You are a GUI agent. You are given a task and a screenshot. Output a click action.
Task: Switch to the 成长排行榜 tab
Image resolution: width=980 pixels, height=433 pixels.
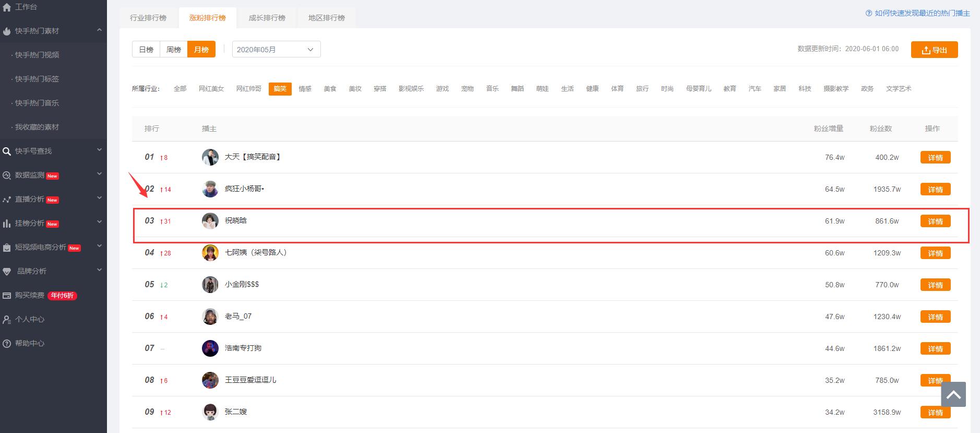(267, 18)
